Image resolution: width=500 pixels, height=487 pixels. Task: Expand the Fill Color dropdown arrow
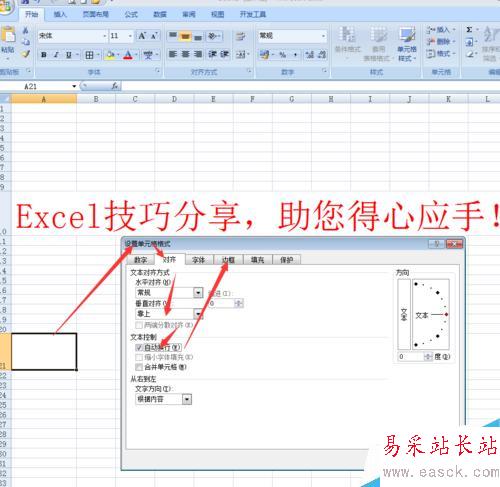click(118, 55)
